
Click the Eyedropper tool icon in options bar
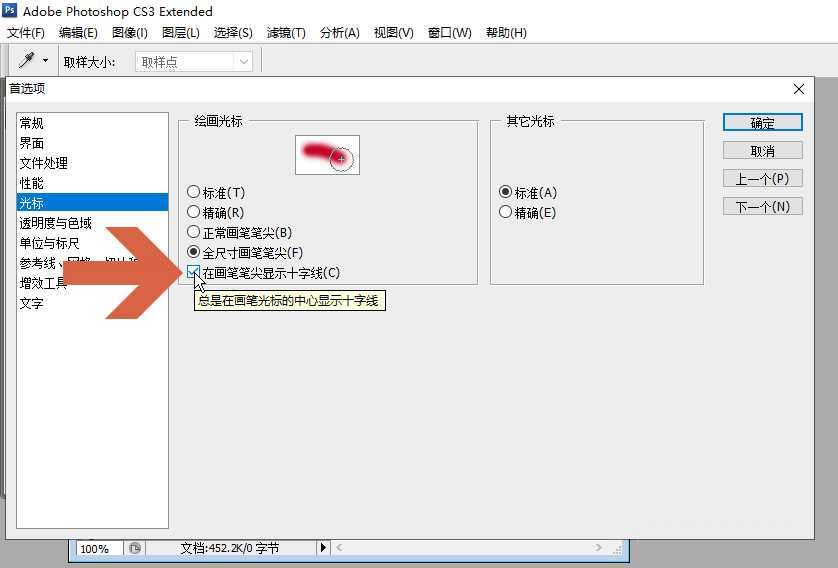(26, 61)
